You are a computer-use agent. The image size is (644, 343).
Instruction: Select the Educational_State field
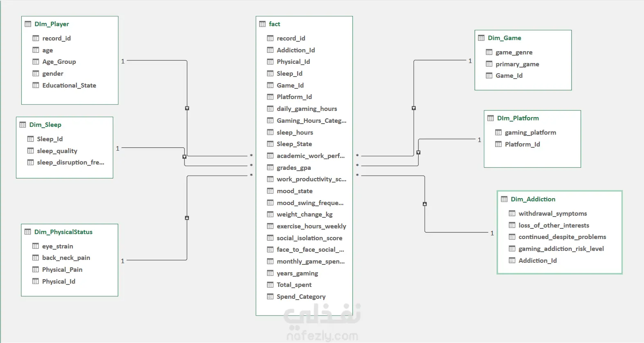pyautogui.click(x=70, y=86)
